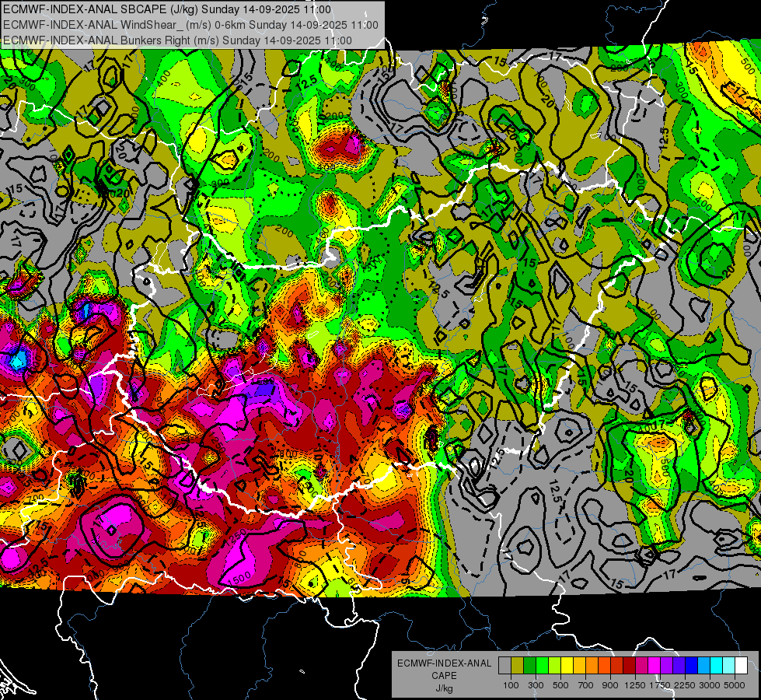Pick the dark red legend swatch
This screenshot has height=700, width=761.
(629, 666)
